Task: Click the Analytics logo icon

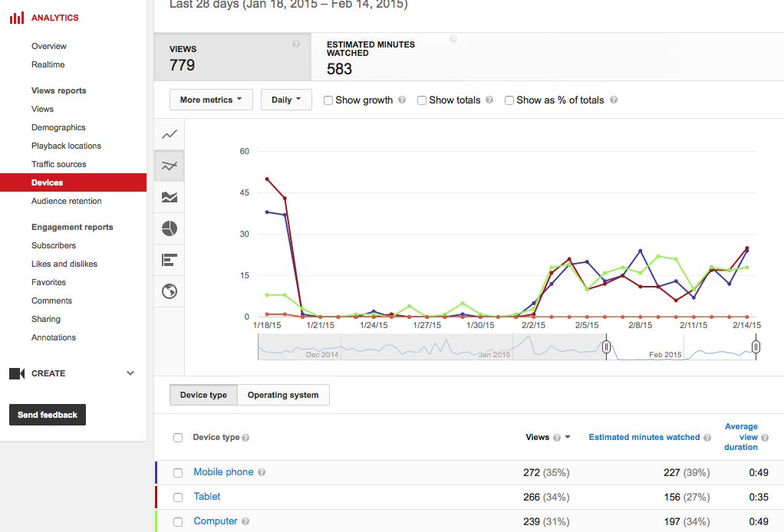Action: click(x=16, y=17)
